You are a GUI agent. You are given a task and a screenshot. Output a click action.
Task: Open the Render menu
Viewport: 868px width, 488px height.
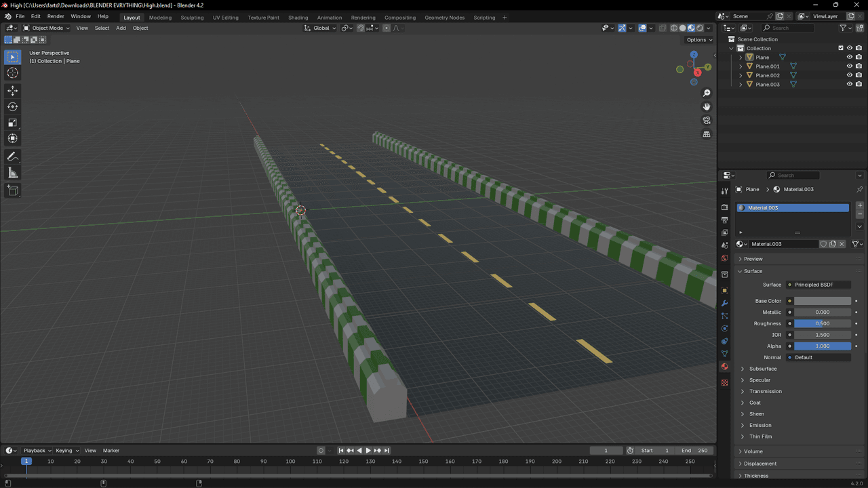(x=56, y=16)
